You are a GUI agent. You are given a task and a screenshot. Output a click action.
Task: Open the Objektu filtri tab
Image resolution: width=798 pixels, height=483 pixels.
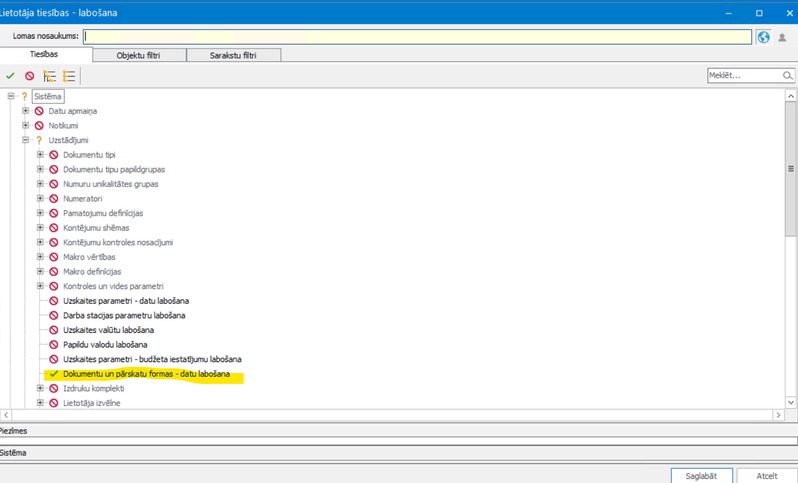[x=138, y=55]
